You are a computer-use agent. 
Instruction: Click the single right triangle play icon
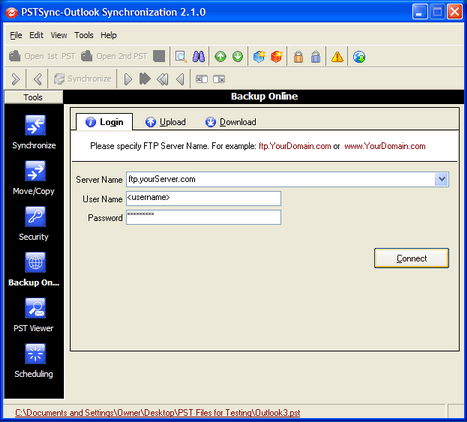click(x=128, y=79)
